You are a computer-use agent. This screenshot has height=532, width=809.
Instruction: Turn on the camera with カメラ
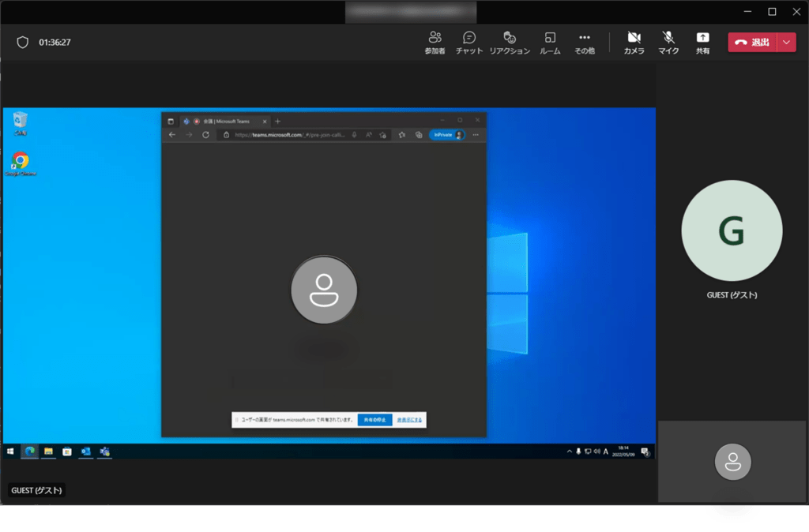634,43
